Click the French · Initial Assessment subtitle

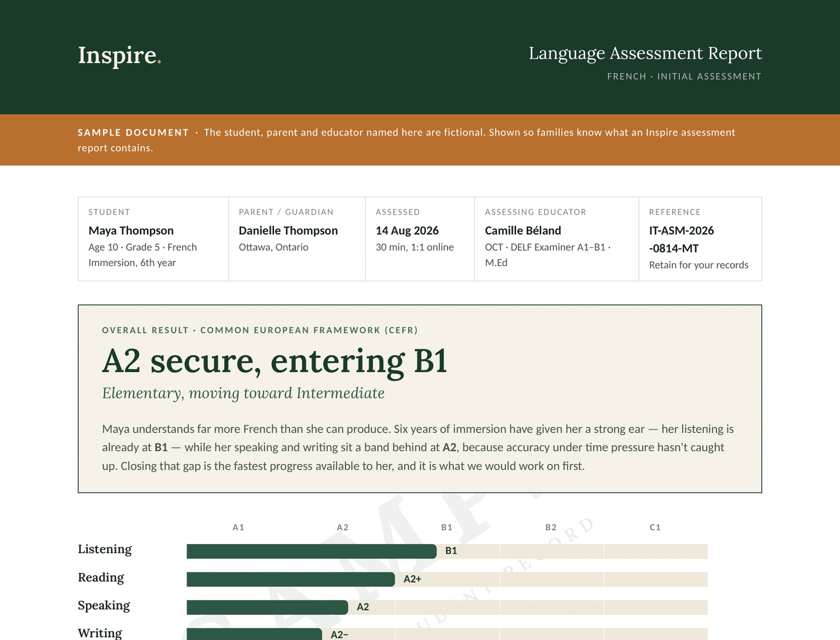[684, 77]
